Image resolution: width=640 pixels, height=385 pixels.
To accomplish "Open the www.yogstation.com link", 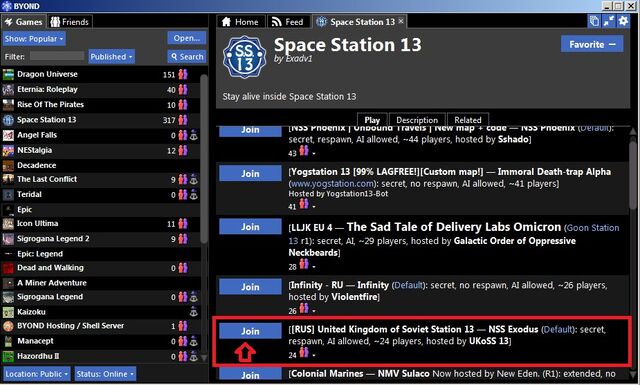I will pos(332,184).
